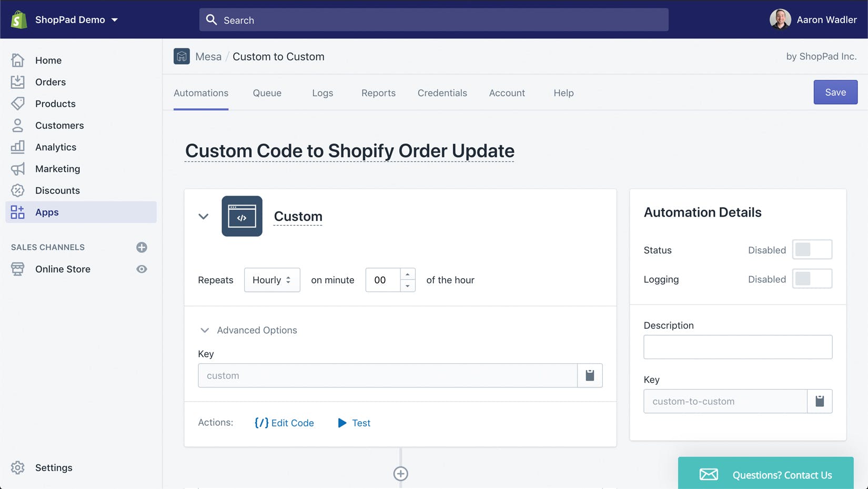Image resolution: width=868 pixels, height=489 pixels.
Task: Open the ShopPad Demo store dropdown
Action: click(x=76, y=19)
